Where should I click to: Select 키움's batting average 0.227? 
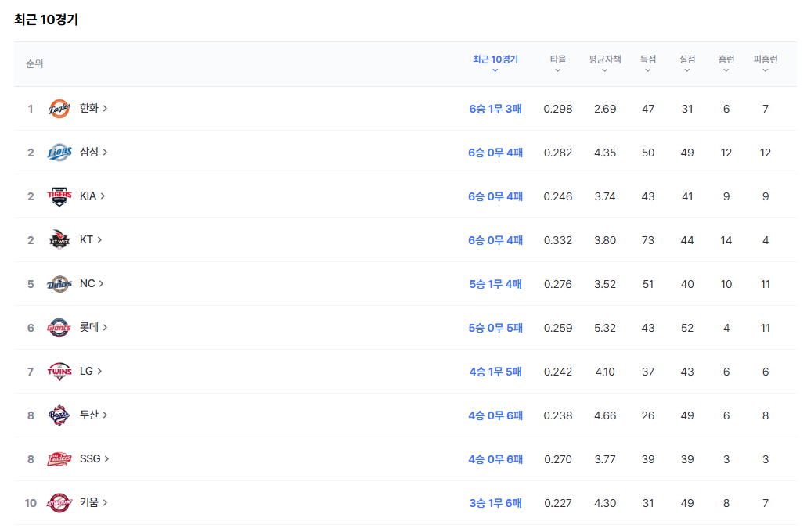point(558,503)
